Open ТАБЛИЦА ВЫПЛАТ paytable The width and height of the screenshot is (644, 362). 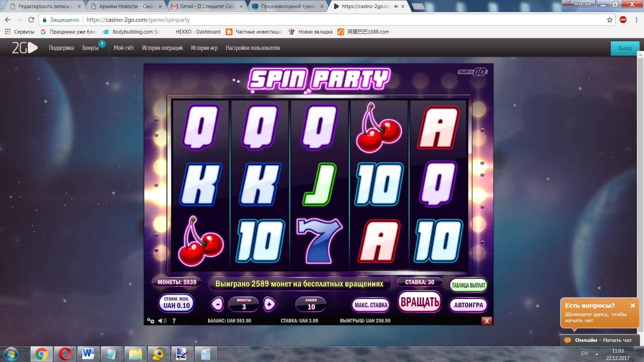(468, 285)
